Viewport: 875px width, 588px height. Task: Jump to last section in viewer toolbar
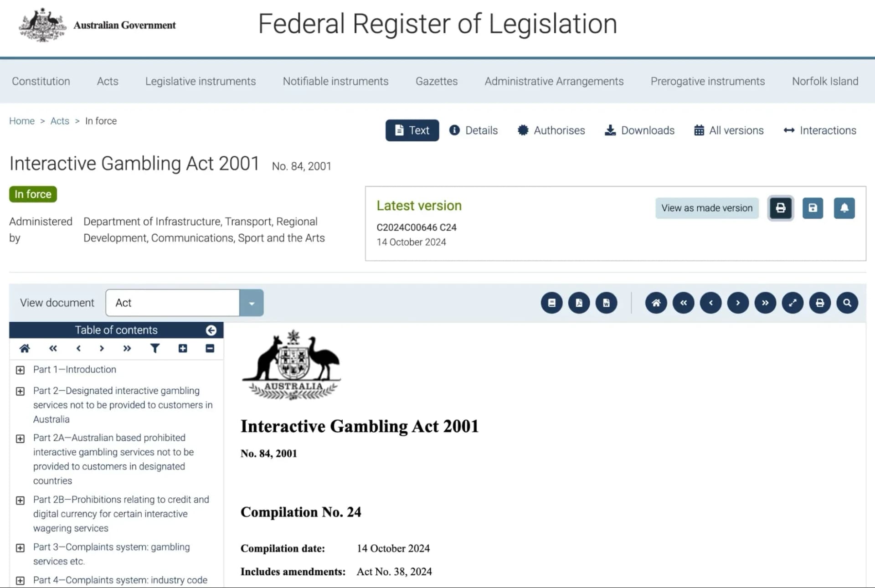[x=765, y=303]
